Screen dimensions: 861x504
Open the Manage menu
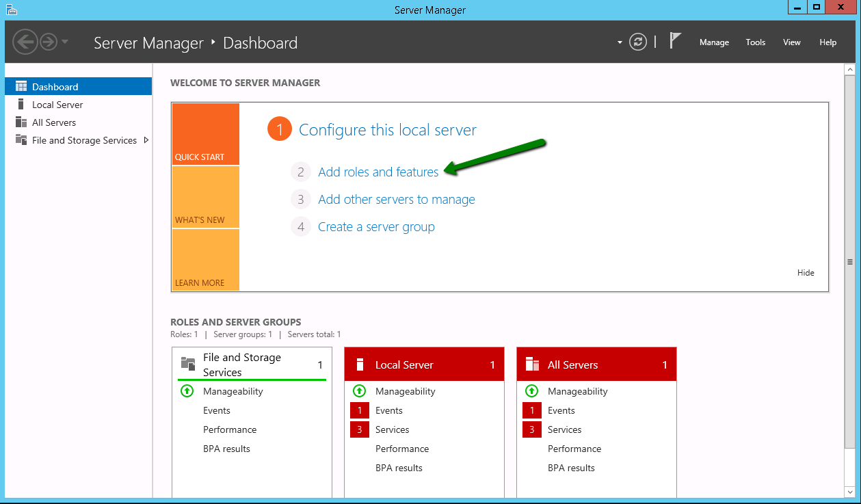[x=714, y=42]
